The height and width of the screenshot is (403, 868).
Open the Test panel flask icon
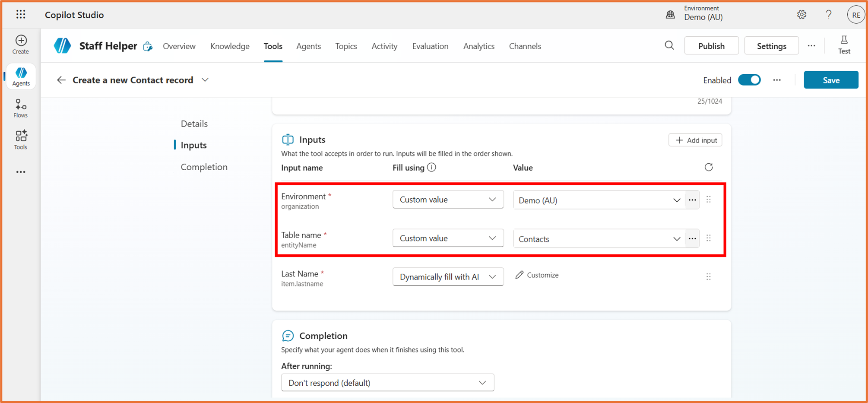[x=844, y=45]
